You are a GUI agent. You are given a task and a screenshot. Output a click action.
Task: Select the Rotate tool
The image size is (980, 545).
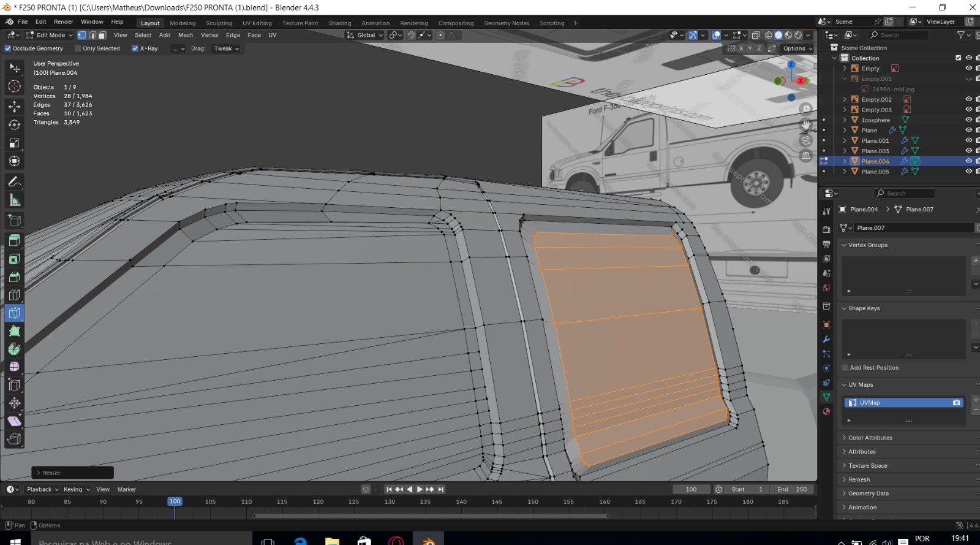(14, 124)
